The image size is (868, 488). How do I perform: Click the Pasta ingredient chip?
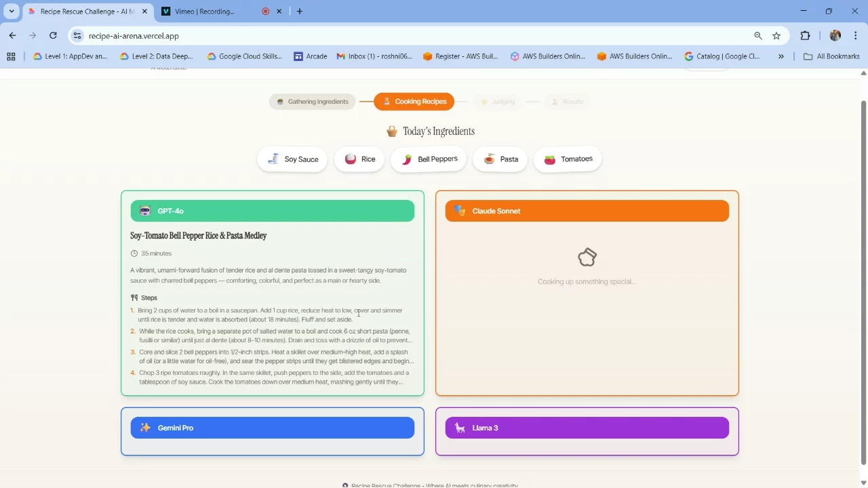500,159
